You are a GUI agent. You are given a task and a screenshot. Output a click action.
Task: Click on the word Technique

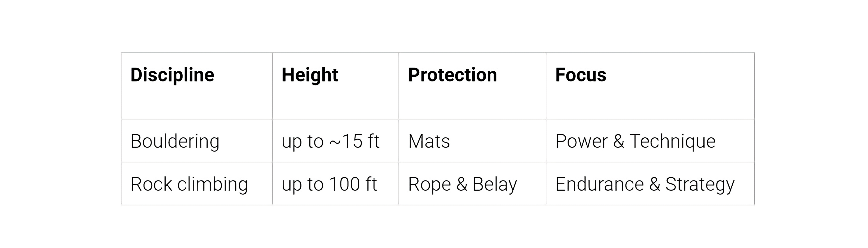point(672,141)
